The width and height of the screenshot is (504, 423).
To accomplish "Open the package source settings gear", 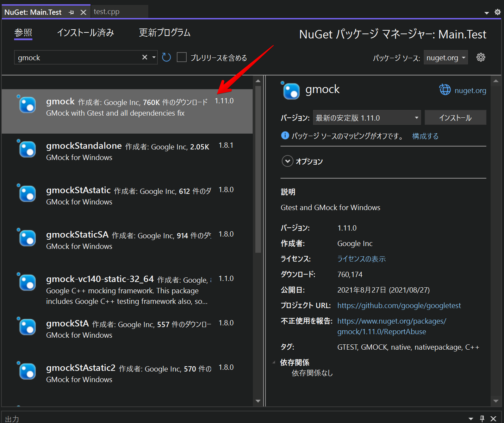I will 481,57.
